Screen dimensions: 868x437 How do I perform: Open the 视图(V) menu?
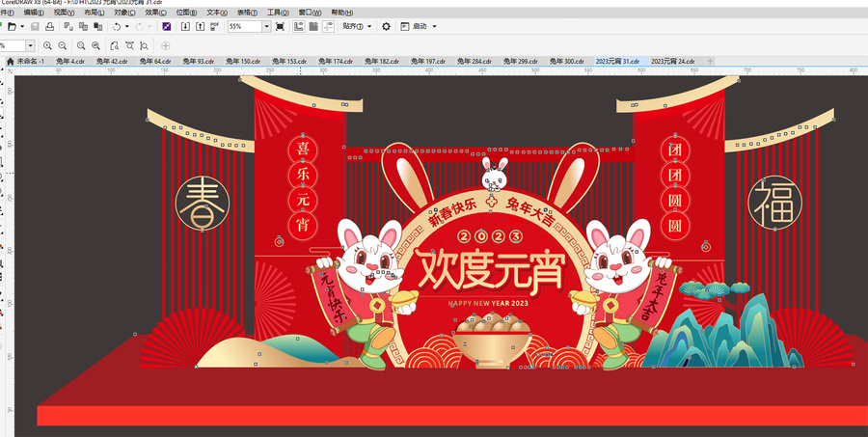pos(65,13)
